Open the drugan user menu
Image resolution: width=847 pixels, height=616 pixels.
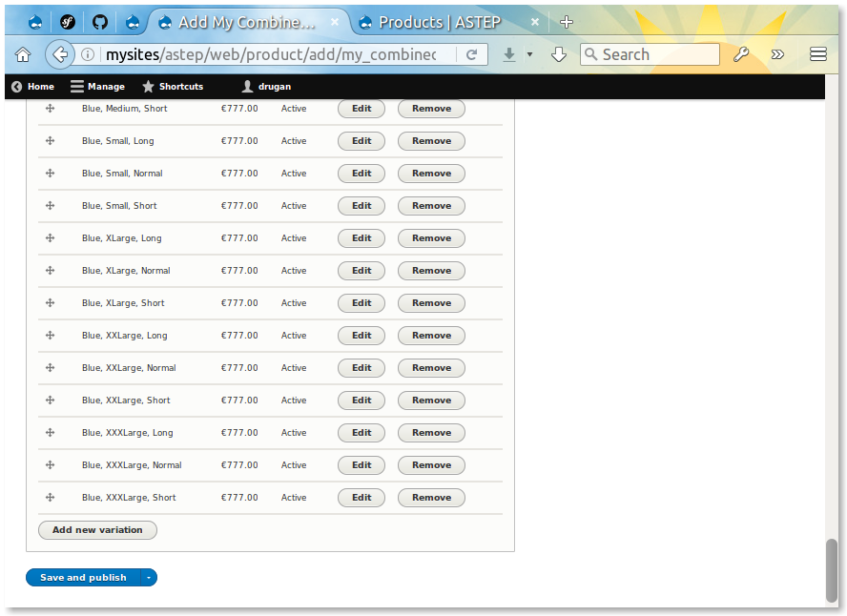pyautogui.click(x=266, y=87)
